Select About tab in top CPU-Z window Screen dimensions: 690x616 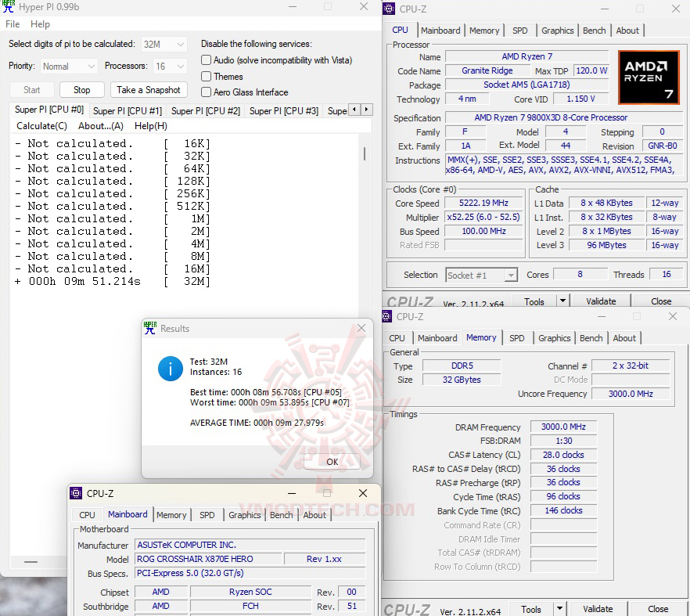click(627, 31)
